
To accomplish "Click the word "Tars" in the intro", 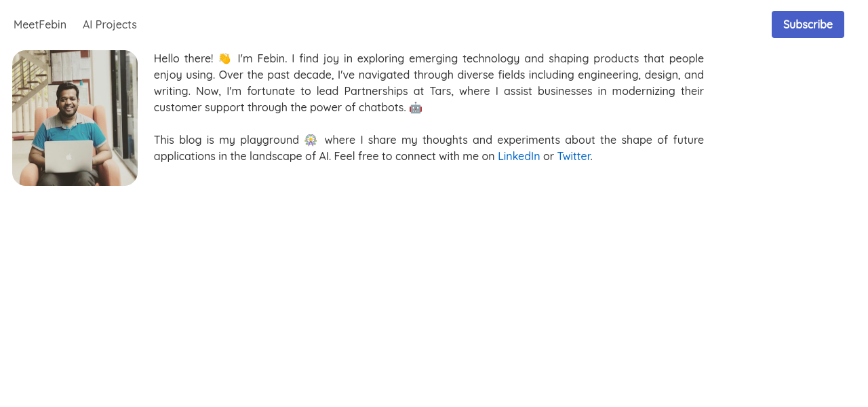I will click(441, 91).
